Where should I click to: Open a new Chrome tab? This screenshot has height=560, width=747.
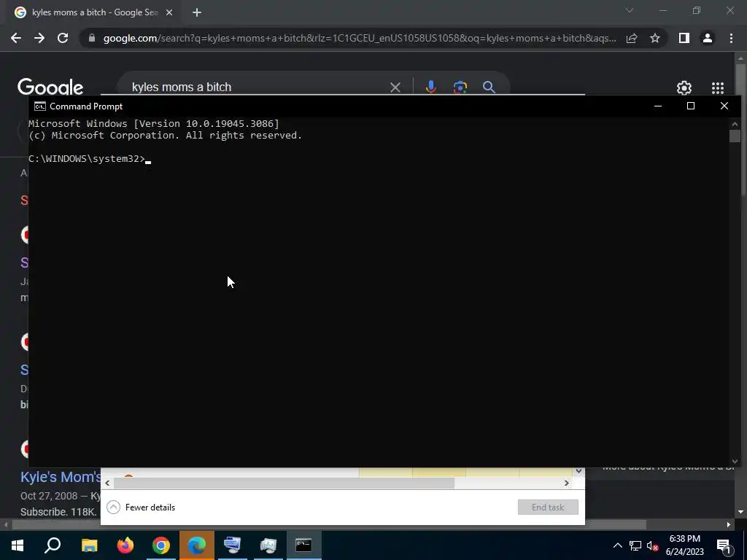pyautogui.click(x=197, y=12)
